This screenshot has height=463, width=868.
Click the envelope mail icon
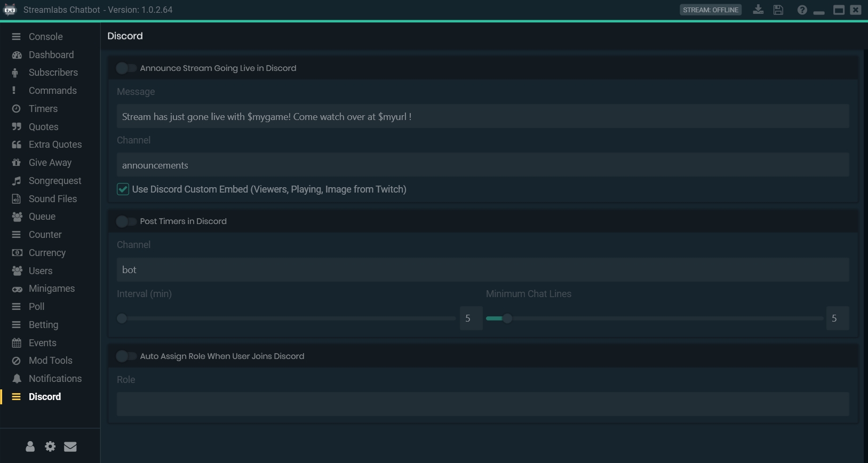click(x=70, y=446)
